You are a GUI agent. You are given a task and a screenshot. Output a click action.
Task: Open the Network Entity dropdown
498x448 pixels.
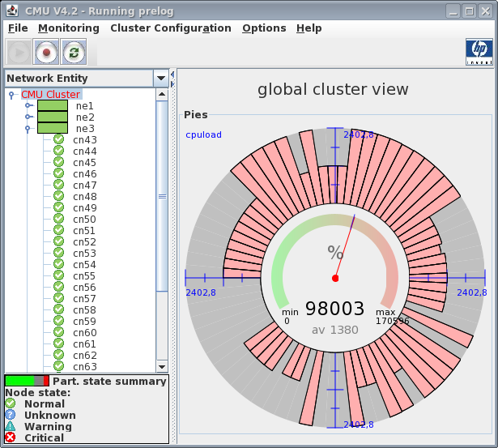click(161, 79)
